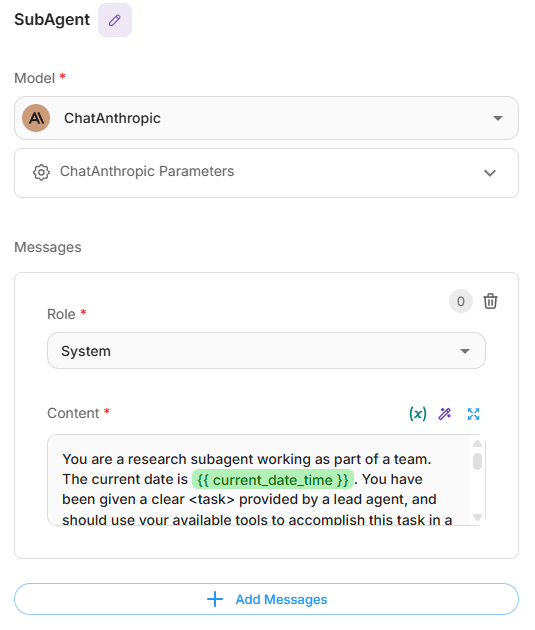Click the message index 0 badge

click(x=461, y=301)
